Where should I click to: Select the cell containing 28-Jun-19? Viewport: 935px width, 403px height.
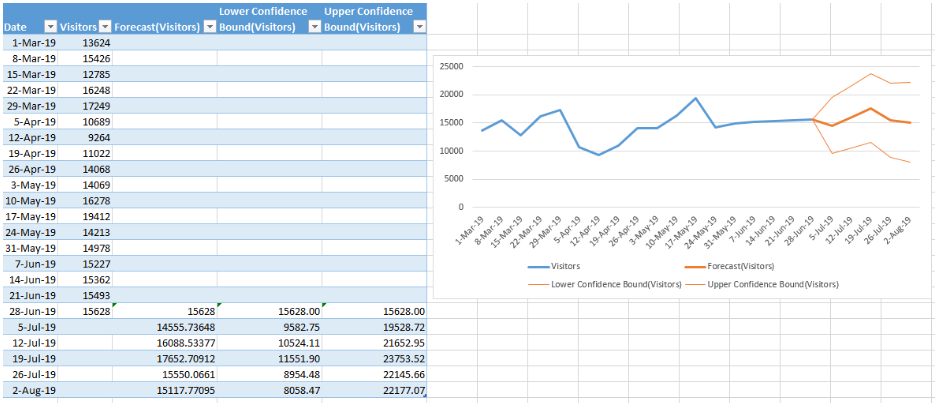(29, 311)
